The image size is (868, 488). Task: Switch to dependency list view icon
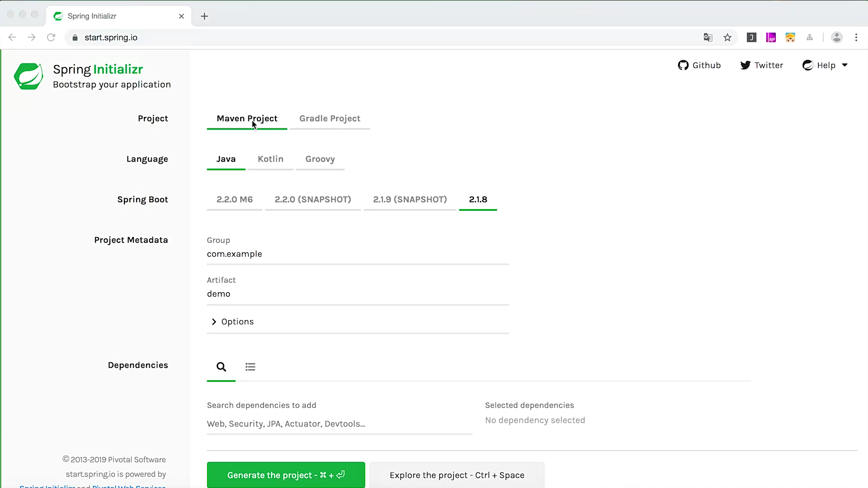tap(250, 367)
